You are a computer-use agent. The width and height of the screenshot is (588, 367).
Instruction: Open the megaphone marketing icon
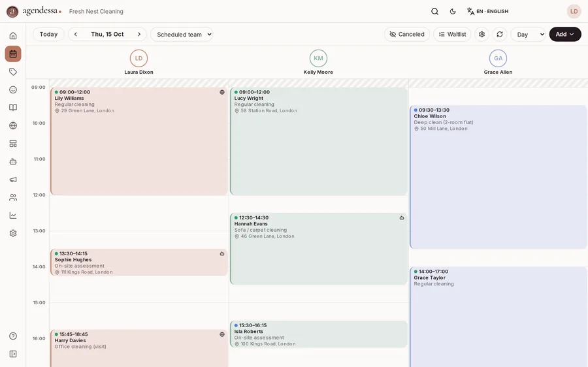pyautogui.click(x=13, y=180)
